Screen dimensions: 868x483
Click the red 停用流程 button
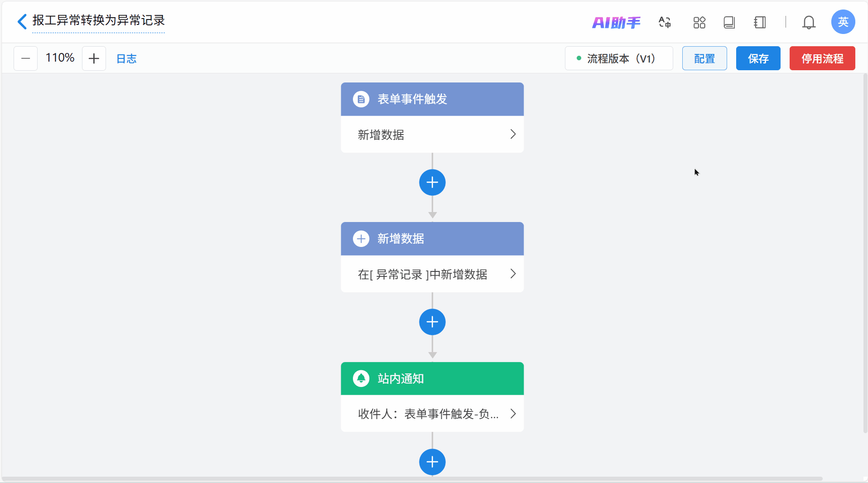[x=822, y=58]
